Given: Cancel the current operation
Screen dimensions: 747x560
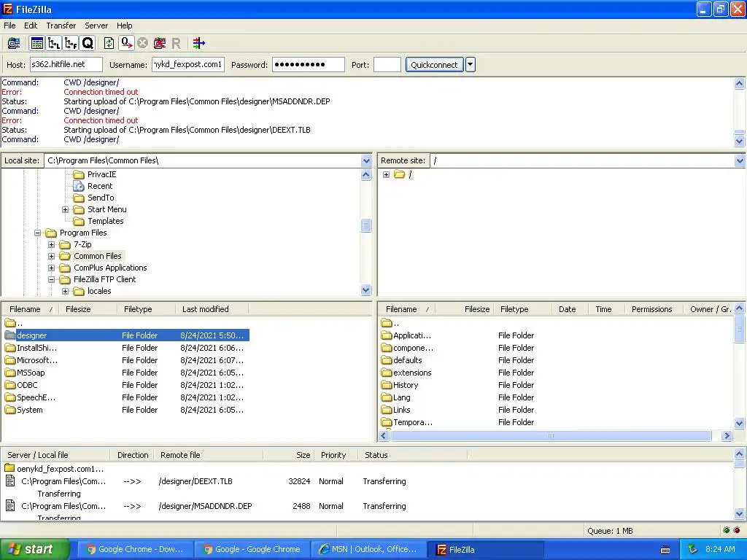Looking at the screenshot, I should 142,43.
